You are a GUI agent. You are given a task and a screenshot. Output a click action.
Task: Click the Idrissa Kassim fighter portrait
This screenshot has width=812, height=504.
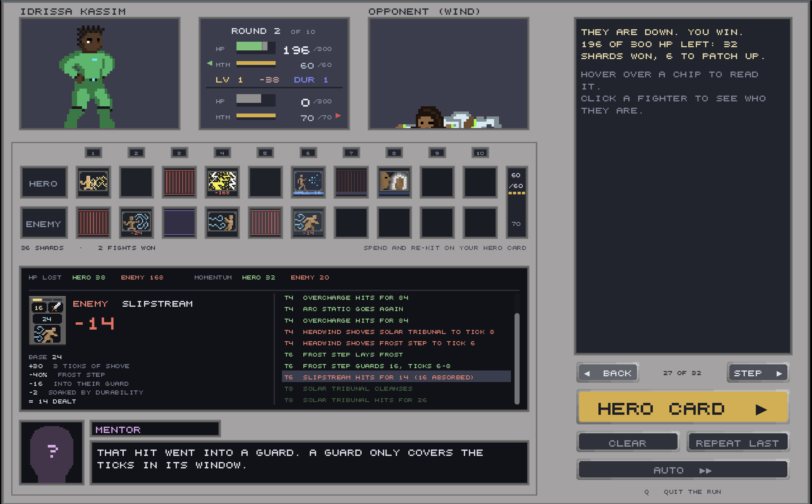coord(100,74)
